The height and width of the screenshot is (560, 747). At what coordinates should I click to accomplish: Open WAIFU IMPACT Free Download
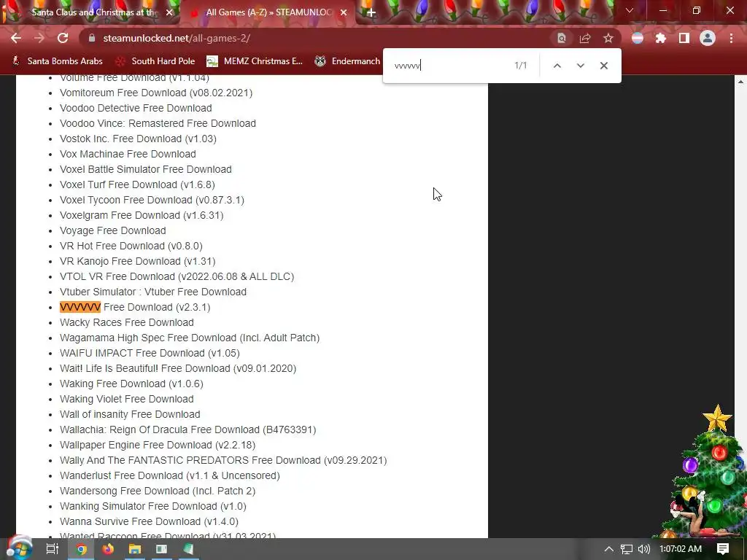click(x=150, y=353)
